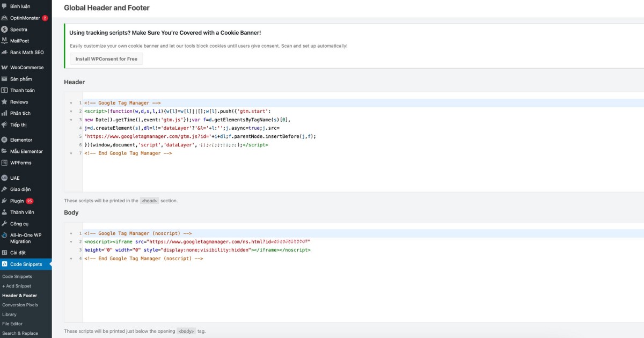Click the Plugin menu icon
Screen dimensions: 644x338
5,201
